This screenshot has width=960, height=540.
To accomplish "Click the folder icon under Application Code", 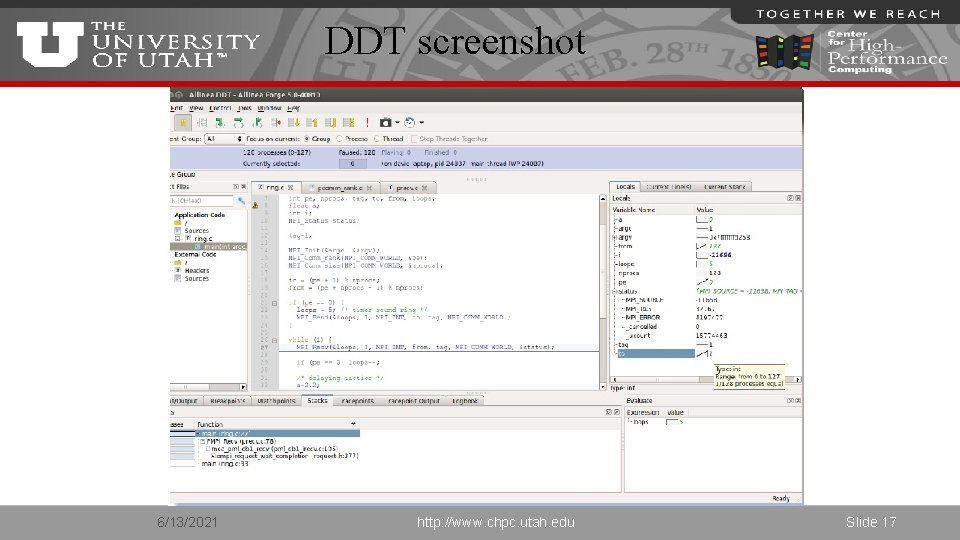I will click(178, 223).
